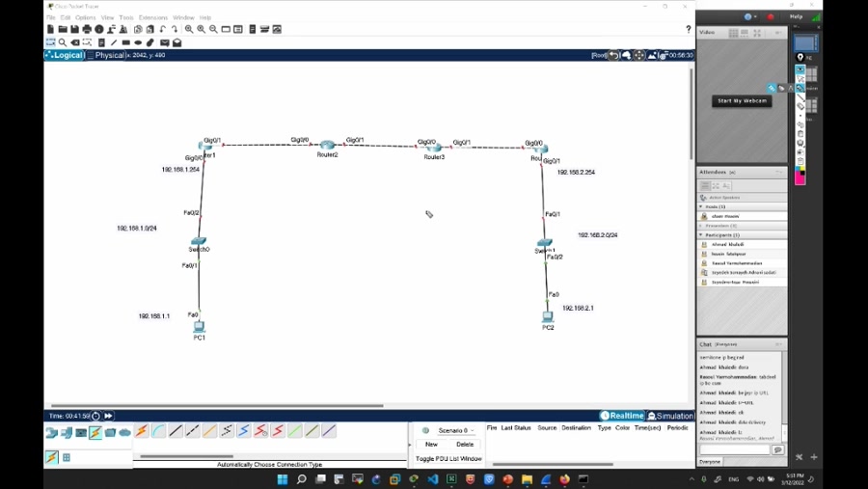Click the chat message input field
The height and width of the screenshot is (489, 868).
click(x=735, y=450)
